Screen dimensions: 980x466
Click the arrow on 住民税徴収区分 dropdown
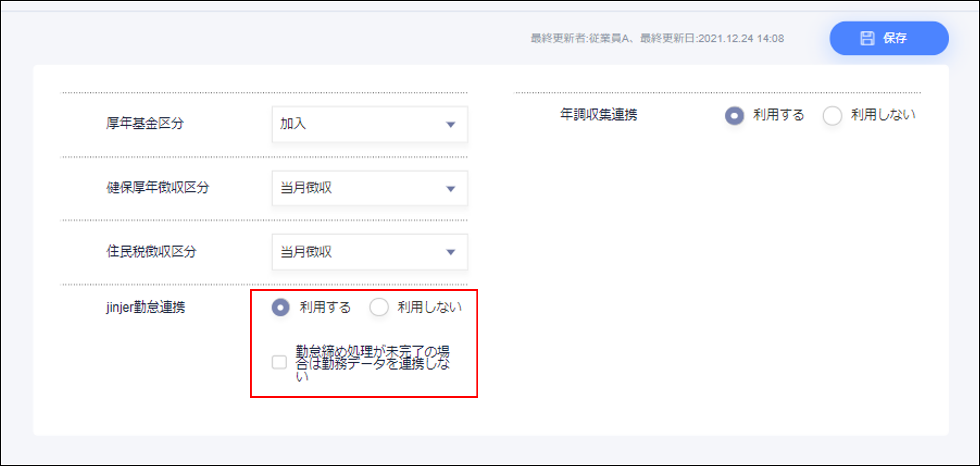coord(450,252)
